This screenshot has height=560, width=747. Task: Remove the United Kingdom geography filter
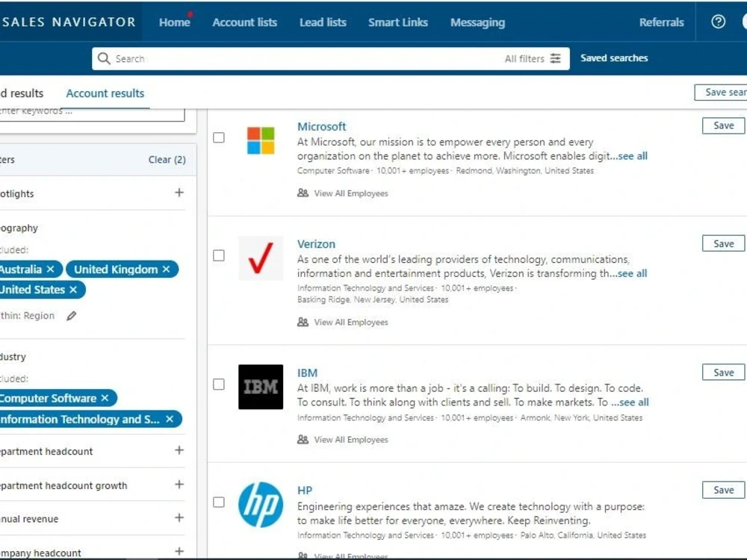(166, 269)
